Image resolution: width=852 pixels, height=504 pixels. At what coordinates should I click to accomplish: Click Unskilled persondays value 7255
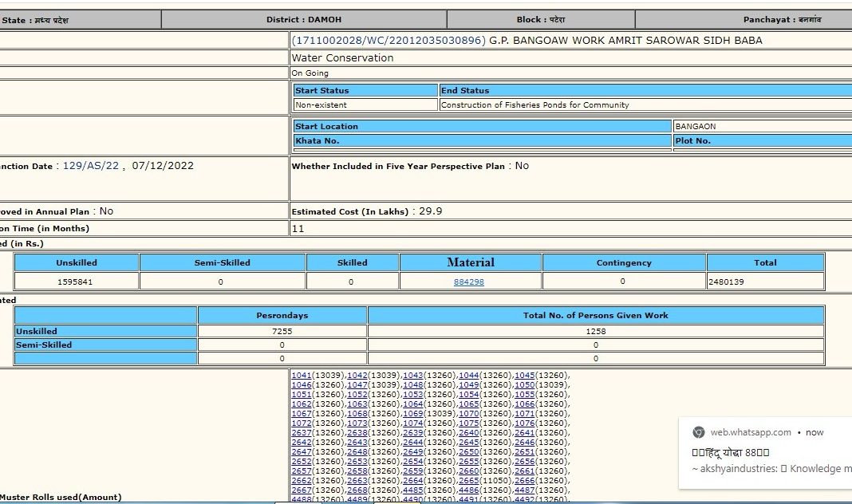tap(282, 331)
